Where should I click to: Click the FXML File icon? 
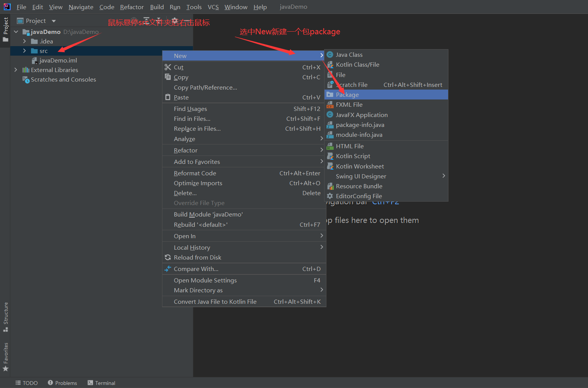click(x=330, y=104)
